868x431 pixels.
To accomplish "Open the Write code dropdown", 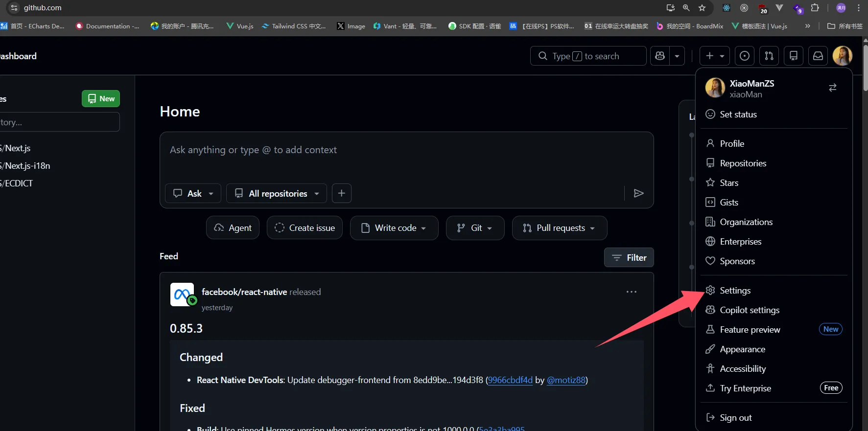I will click(x=394, y=228).
